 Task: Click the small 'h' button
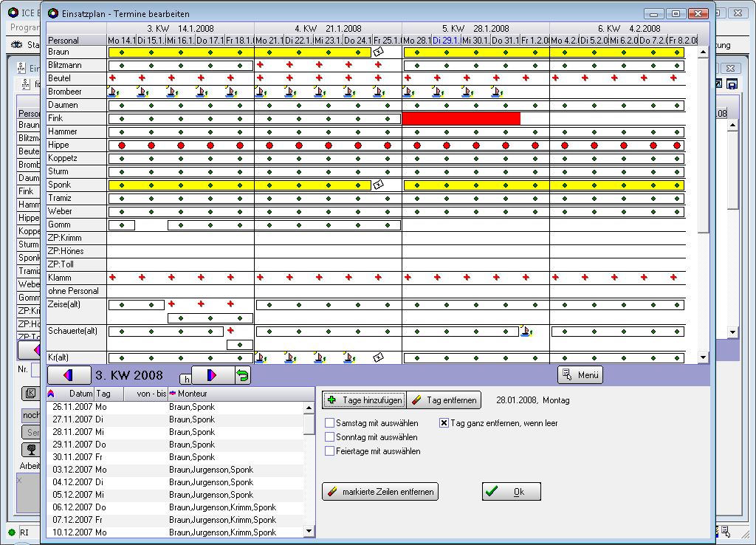pyautogui.click(x=185, y=379)
